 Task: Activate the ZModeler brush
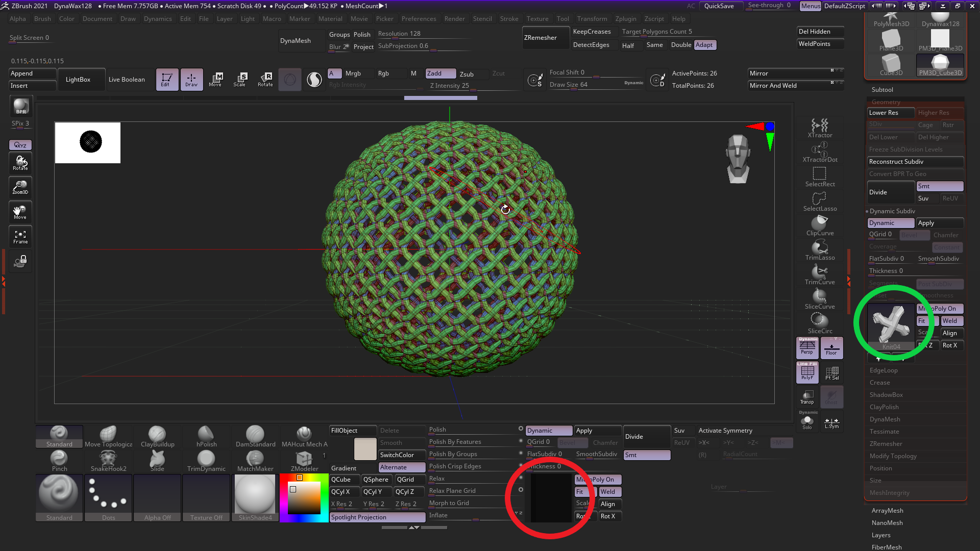(304, 461)
